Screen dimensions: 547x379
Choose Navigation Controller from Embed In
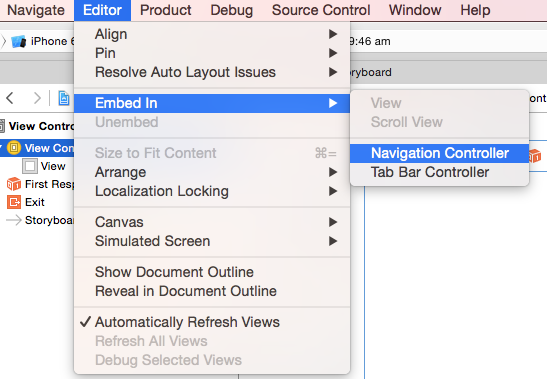click(x=440, y=153)
